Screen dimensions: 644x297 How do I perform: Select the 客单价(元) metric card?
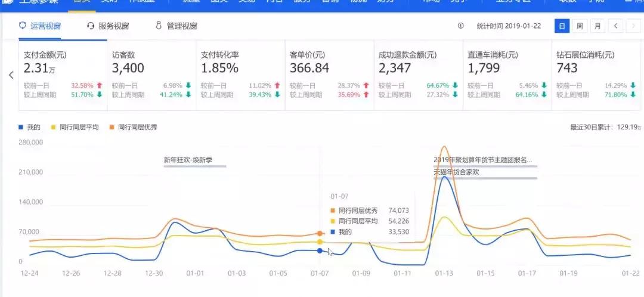(329, 75)
